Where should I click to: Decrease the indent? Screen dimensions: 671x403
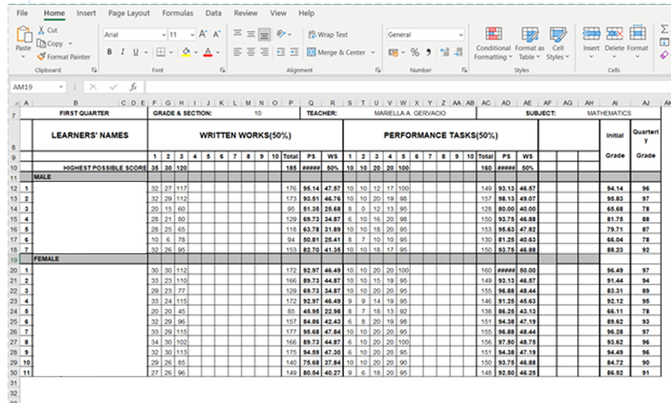tap(281, 52)
